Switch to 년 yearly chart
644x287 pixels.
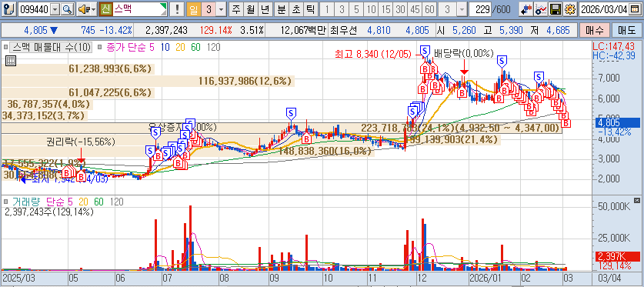265,9
